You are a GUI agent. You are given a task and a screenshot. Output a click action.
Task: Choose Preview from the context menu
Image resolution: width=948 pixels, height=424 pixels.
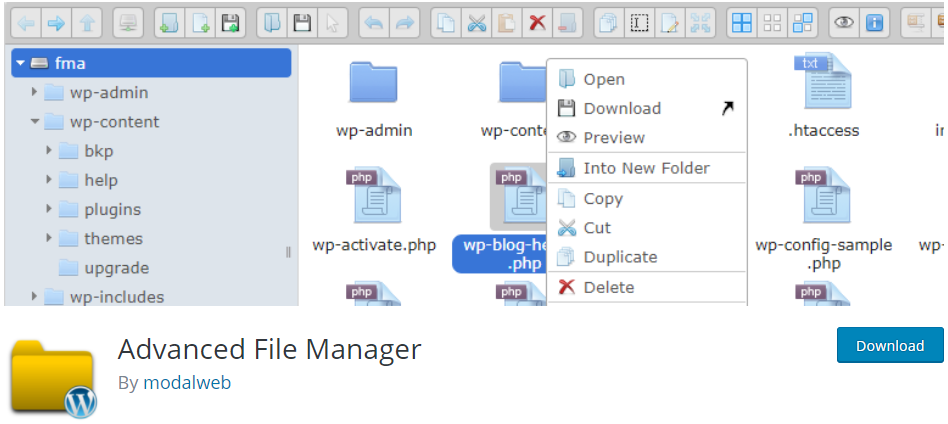pos(647,137)
